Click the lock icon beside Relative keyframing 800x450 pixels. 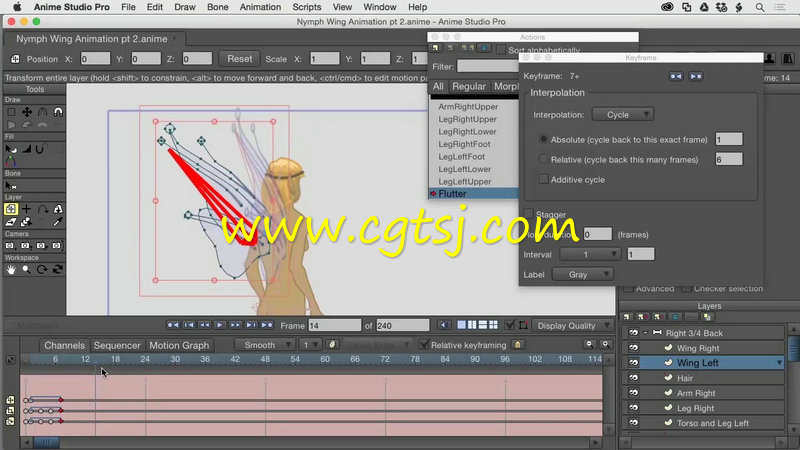click(518, 345)
